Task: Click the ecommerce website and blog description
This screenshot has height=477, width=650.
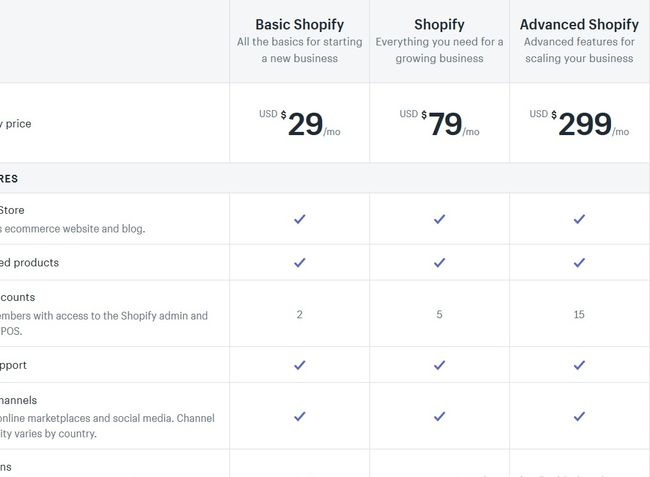Action: click(75, 228)
